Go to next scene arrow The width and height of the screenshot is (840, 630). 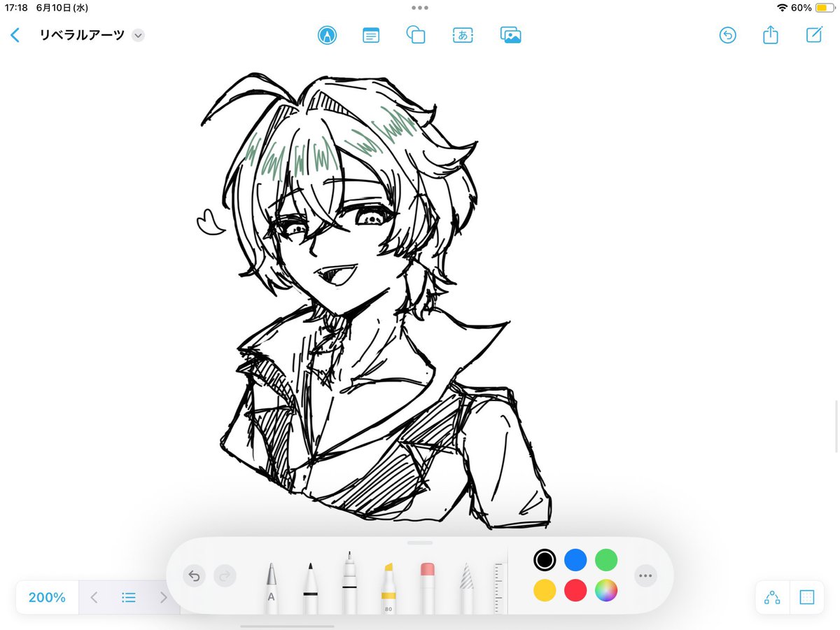[x=163, y=597]
